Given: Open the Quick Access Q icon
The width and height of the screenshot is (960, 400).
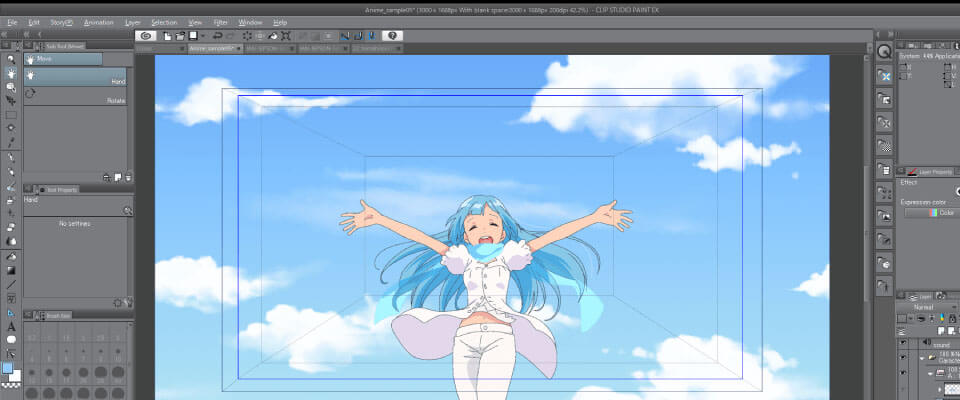Looking at the screenshot, I should pos(884,51).
